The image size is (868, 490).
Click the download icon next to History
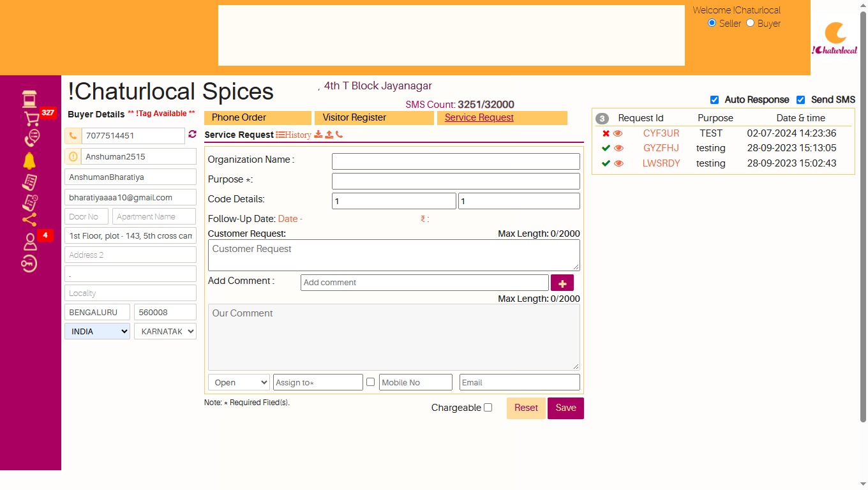(318, 135)
